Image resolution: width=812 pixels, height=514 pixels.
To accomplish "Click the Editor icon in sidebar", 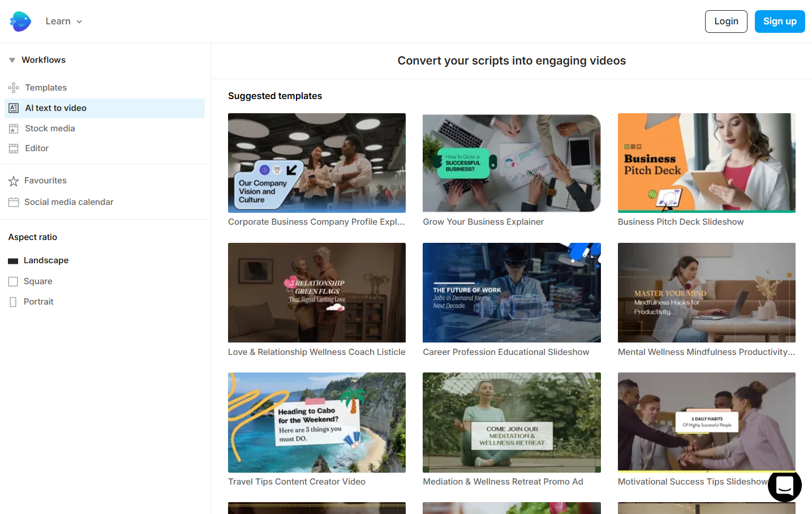I will click(x=14, y=148).
